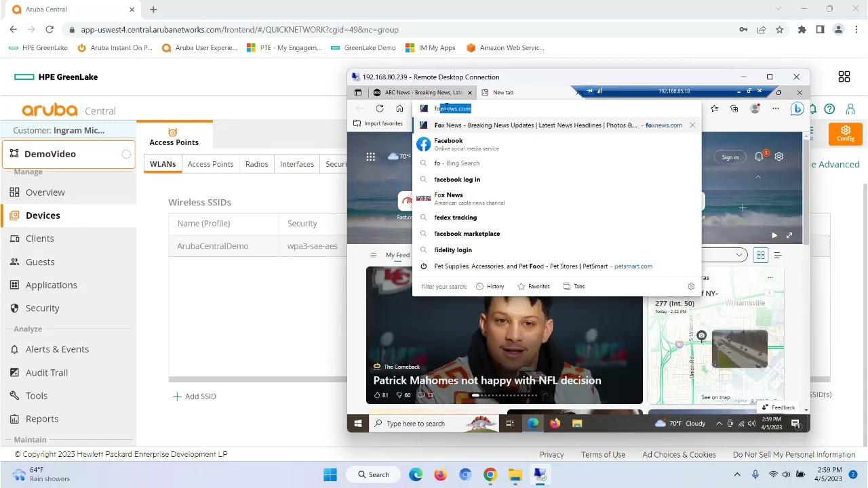Switch MSN feed to list view
The width and height of the screenshot is (868, 488).
778,256
